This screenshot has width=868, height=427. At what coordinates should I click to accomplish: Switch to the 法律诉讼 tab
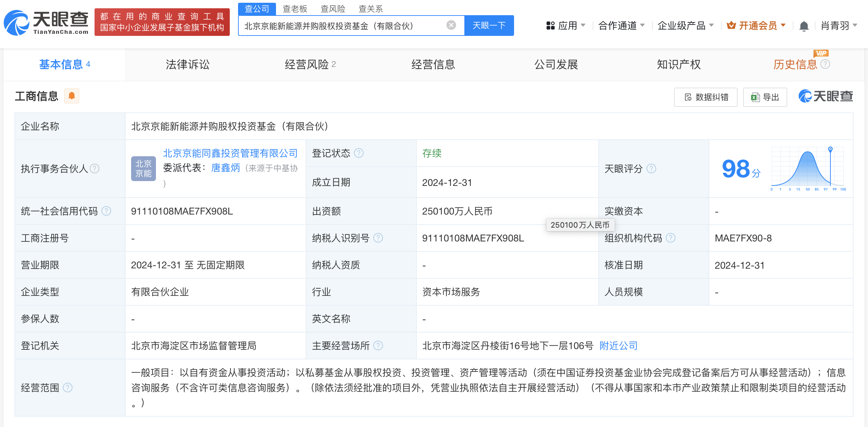(x=187, y=64)
